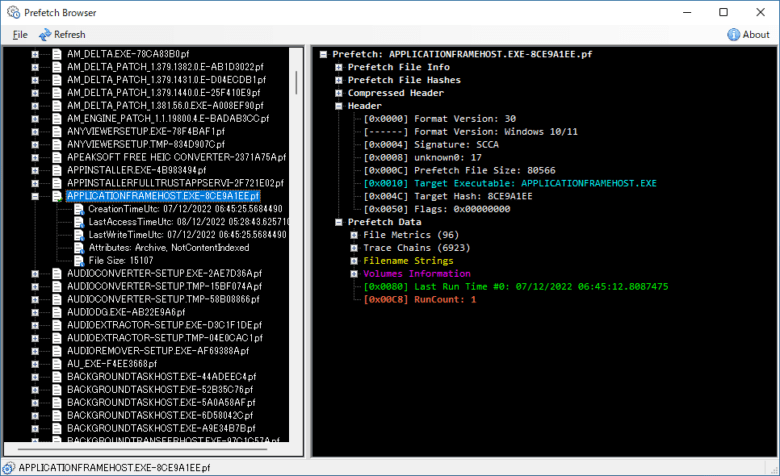
Task: Click the Refresh toolbar button
Action: pyautogui.click(x=62, y=34)
